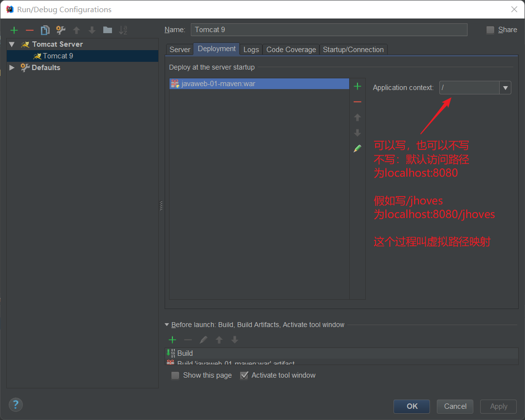This screenshot has width=525, height=420.
Task: Switch to the Server tab
Action: click(180, 50)
